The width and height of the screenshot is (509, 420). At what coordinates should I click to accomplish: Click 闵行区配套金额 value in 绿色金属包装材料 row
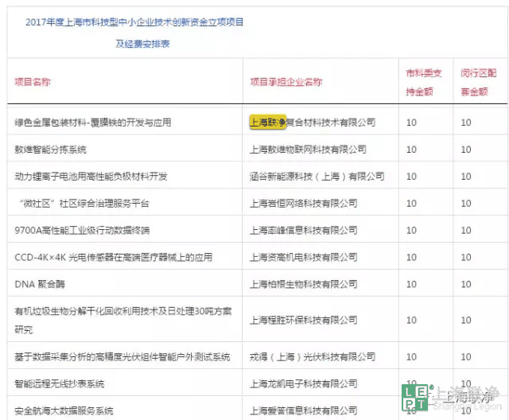[466, 122]
